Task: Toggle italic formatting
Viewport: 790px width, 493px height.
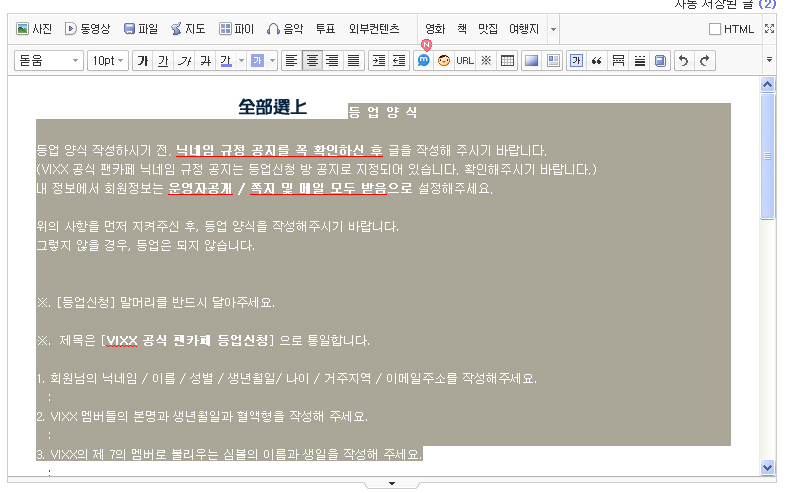Action: (184, 61)
